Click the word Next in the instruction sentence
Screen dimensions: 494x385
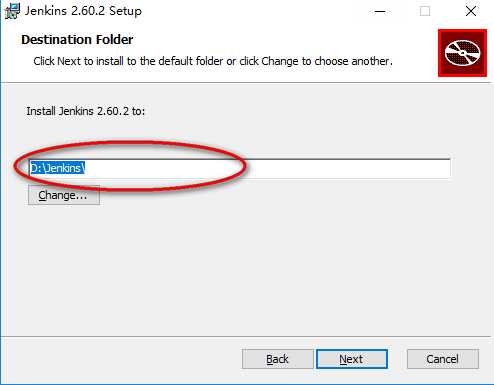pos(69,61)
